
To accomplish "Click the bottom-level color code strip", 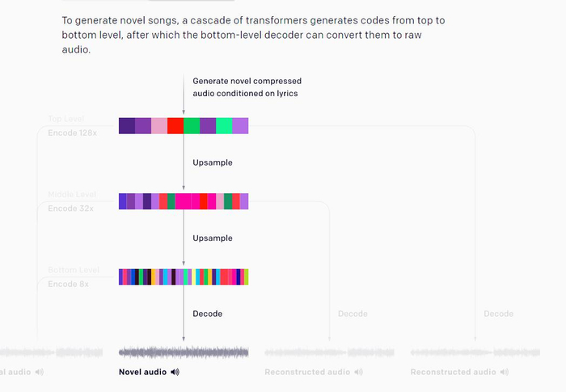I will click(184, 276).
